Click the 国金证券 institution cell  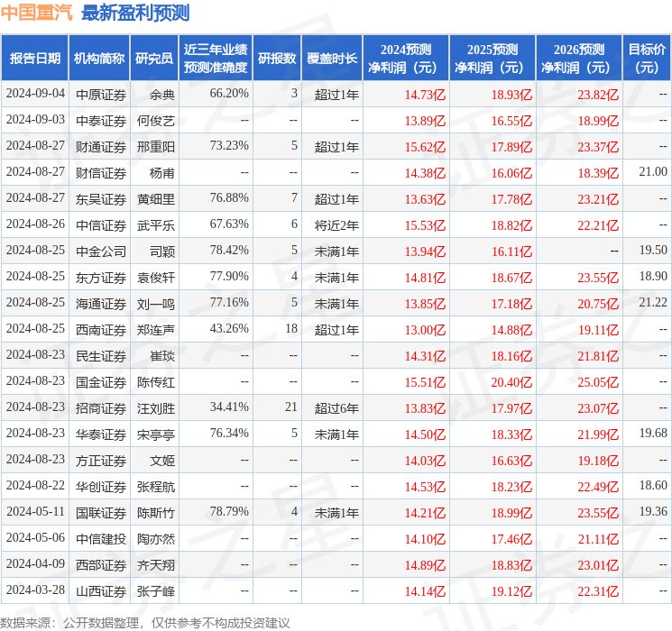101,382
